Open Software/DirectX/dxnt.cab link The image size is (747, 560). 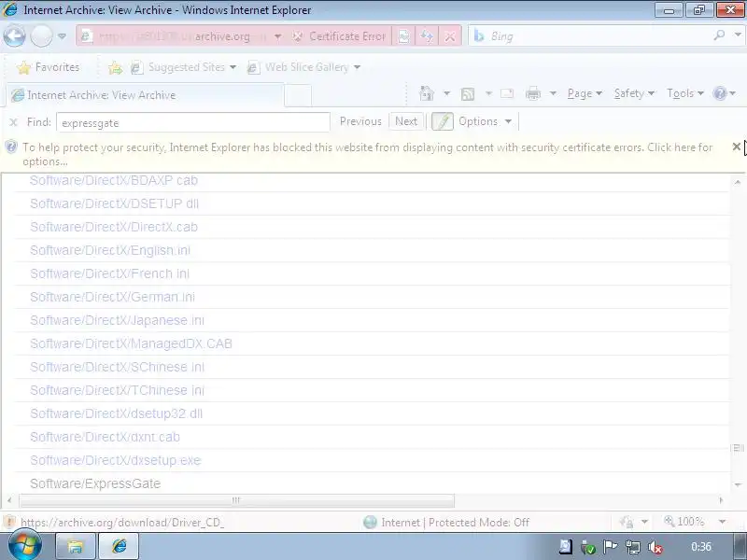[x=105, y=437]
